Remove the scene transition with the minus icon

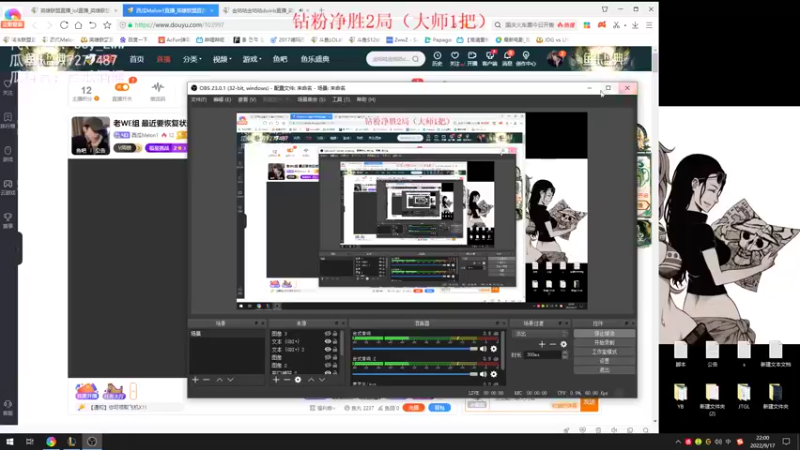[x=553, y=344]
